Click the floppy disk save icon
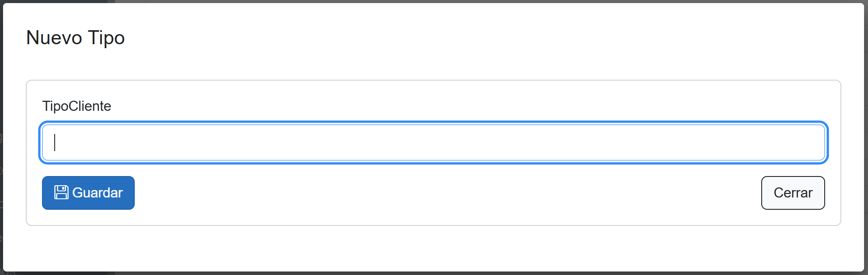The image size is (868, 275). (61, 192)
